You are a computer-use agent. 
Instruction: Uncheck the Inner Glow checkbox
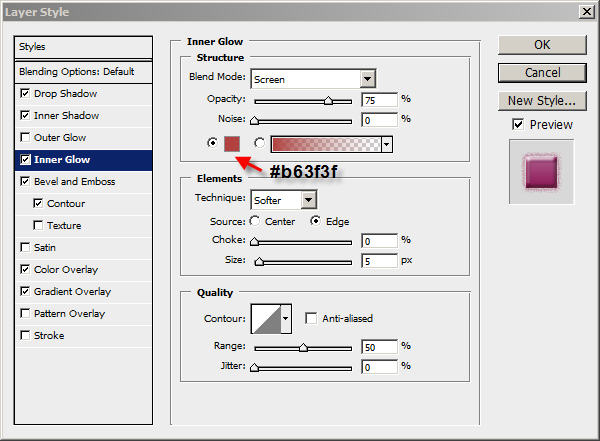(25, 159)
